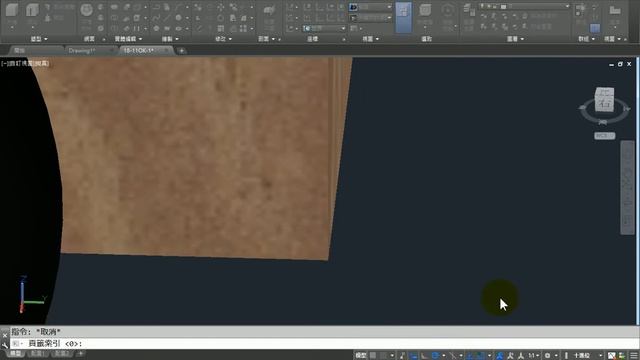Expand the 繪製 panel
Screen dimensions: 640x360
[170, 39]
